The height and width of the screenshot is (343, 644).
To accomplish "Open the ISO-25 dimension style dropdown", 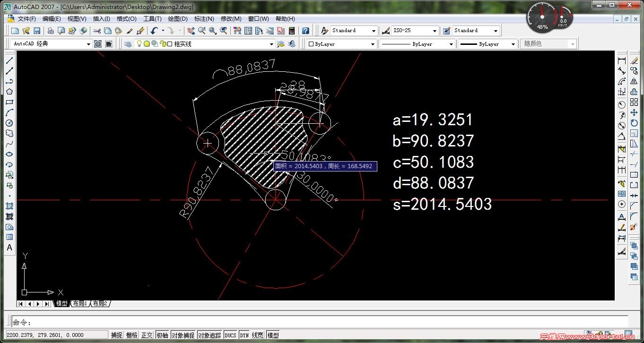I will [x=435, y=31].
